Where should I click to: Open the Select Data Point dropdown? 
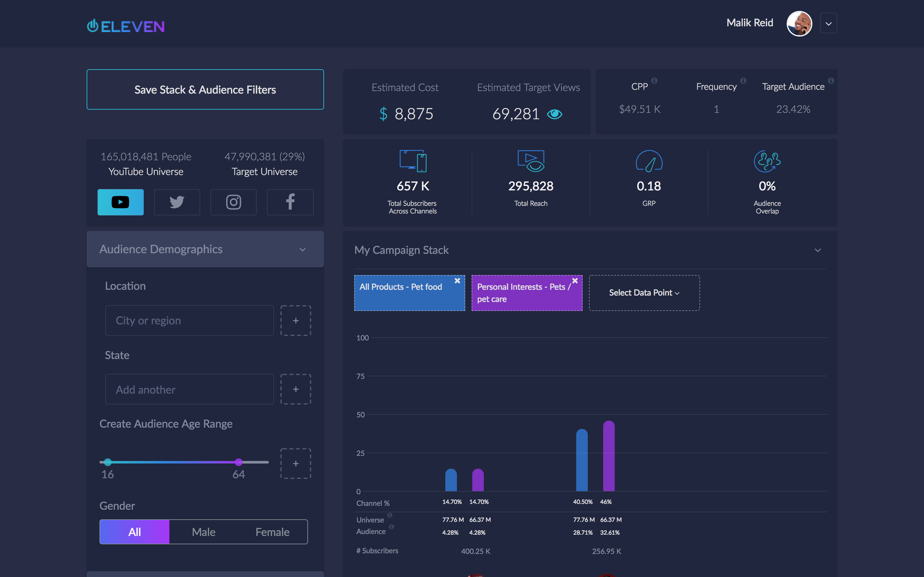644,293
